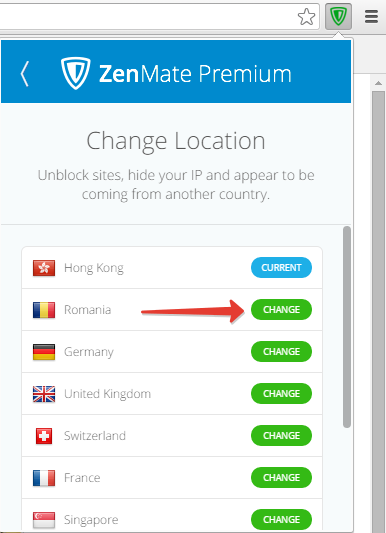
Task: Click the location list scrollbar thumb
Action: [x=347, y=327]
